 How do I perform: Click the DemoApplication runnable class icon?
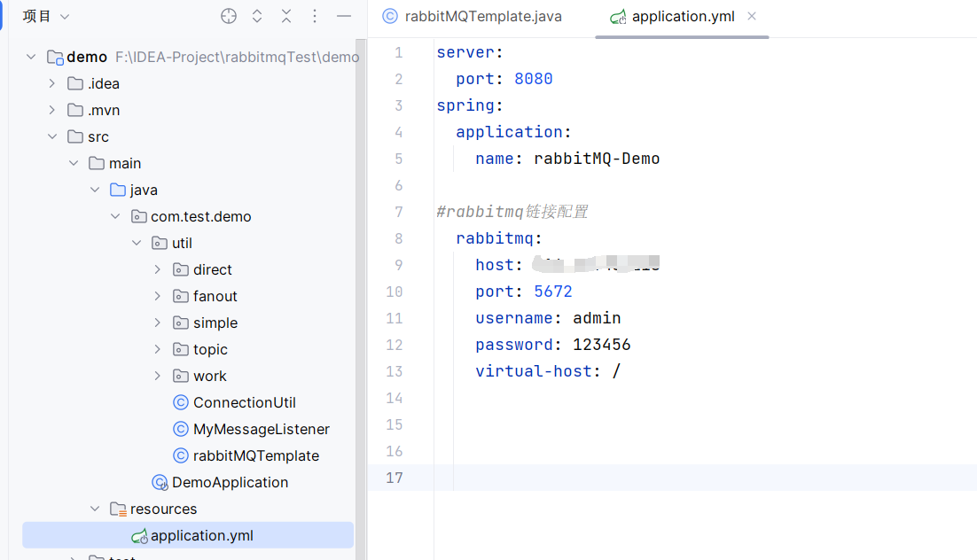(160, 483)
